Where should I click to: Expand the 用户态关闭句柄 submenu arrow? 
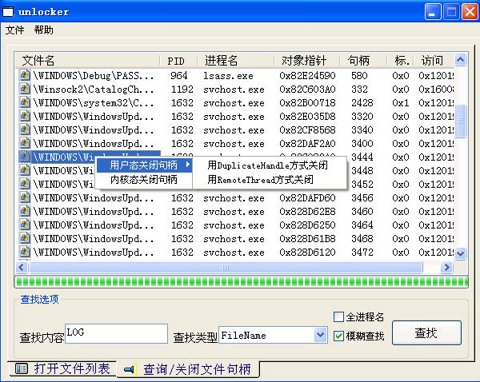pyautogui.click(x=188, y=164)
